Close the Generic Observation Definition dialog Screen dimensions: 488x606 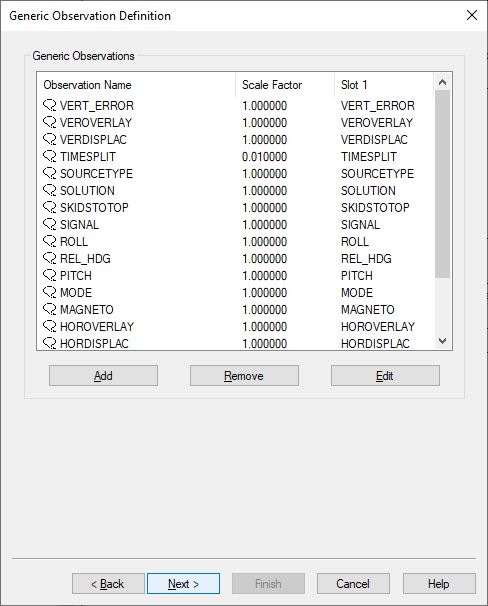click(x=472, y=15)
